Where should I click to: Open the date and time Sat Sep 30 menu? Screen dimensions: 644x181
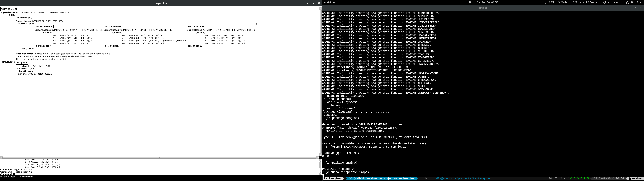[x=488, y=2]
